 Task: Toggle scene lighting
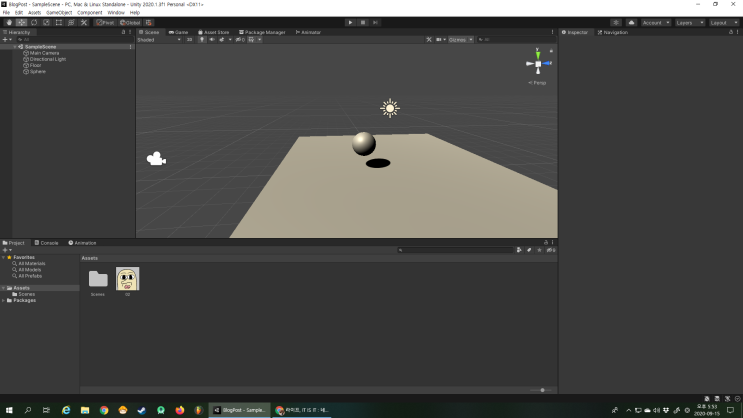pos(202,40)
